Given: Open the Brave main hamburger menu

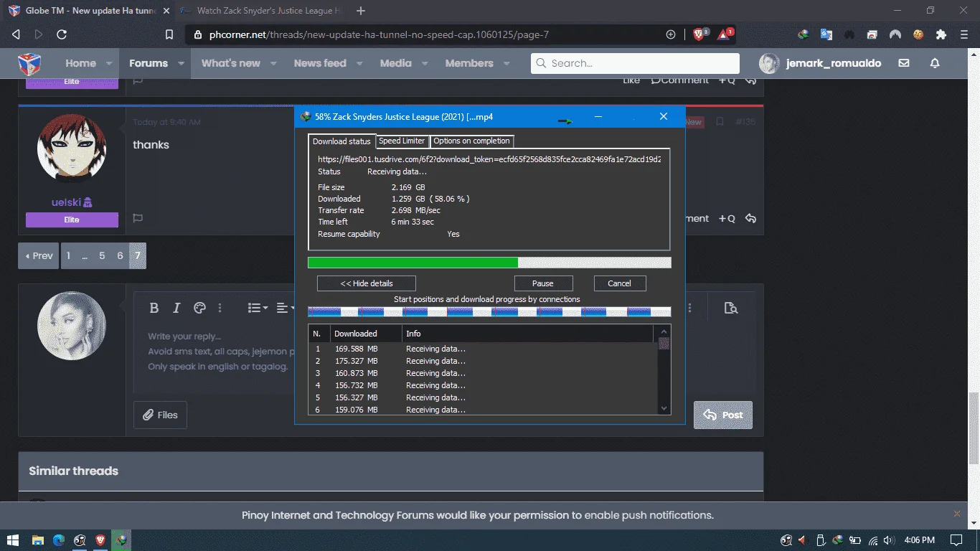Looking at the screenshot, I should (964, 34).
